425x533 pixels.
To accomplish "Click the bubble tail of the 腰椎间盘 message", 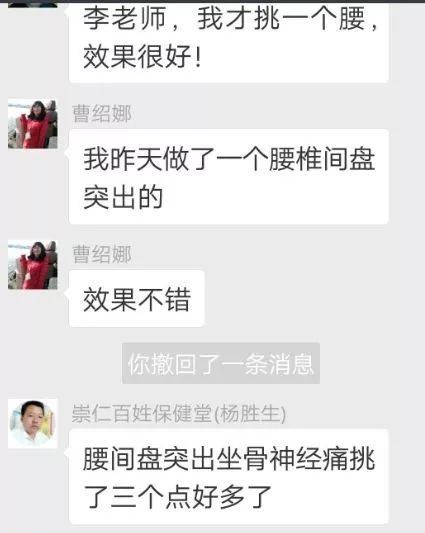I will [x=67, y=154].
